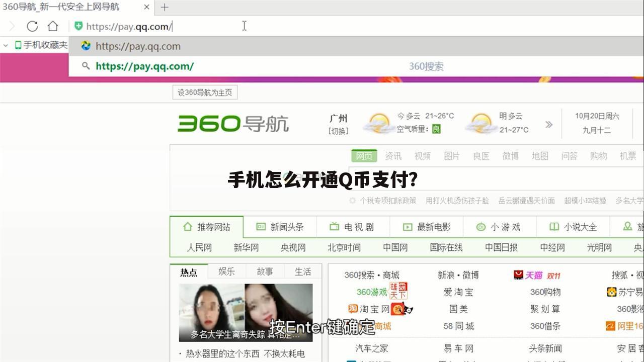Open 新浪 site link
The width and height of the screenshot is (644, 362).
446,275
